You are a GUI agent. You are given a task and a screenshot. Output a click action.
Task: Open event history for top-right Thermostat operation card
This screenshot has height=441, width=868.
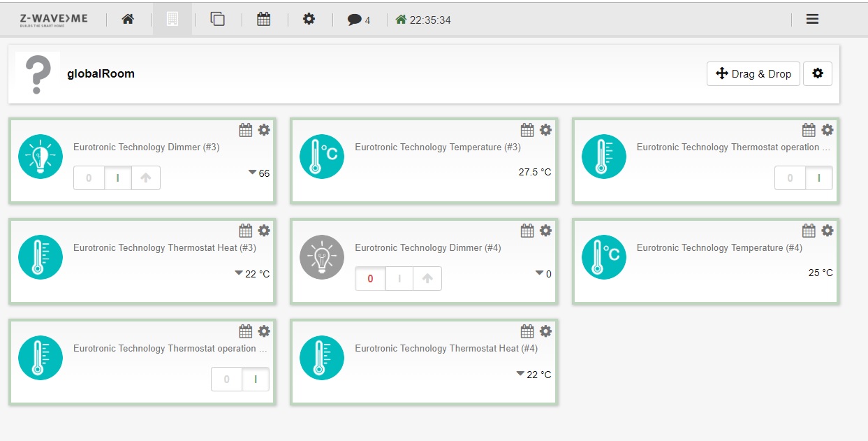coord(809,130)
